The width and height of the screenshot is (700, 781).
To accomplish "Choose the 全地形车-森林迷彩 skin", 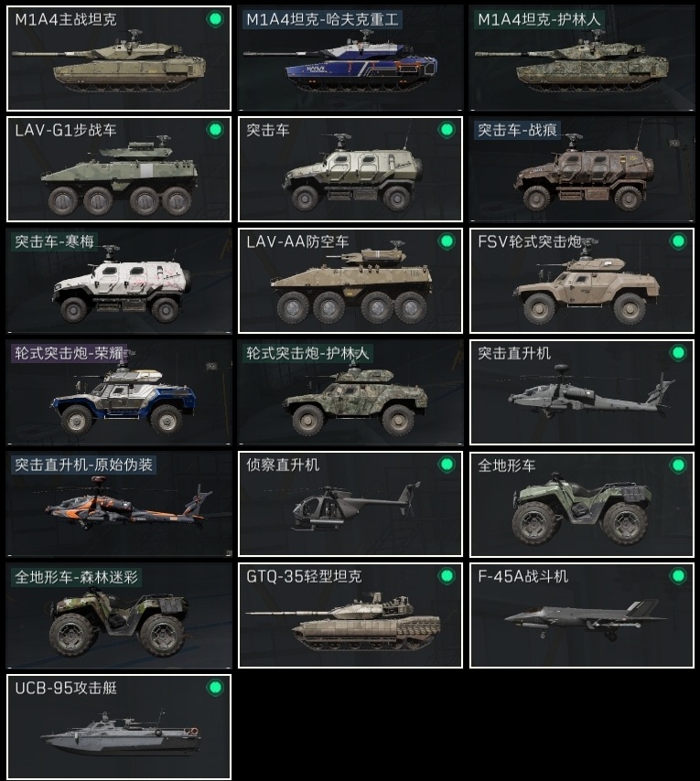I will [119, 615].
